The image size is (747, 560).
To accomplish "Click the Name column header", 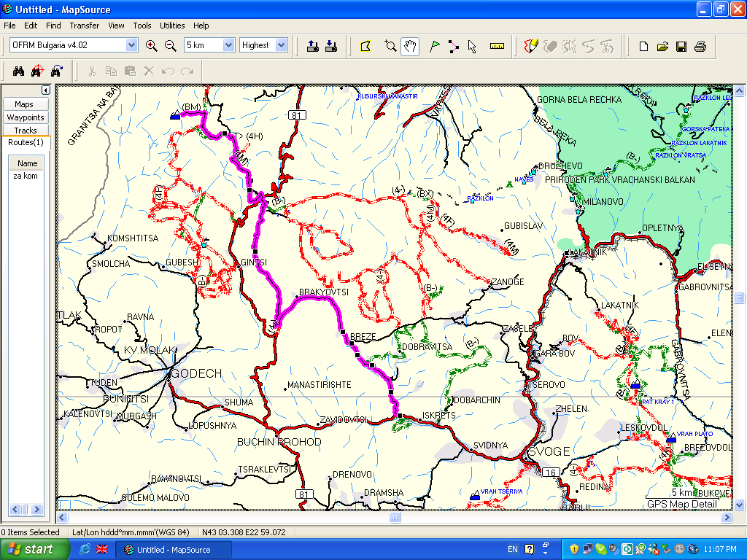I will tap(27, 163).
